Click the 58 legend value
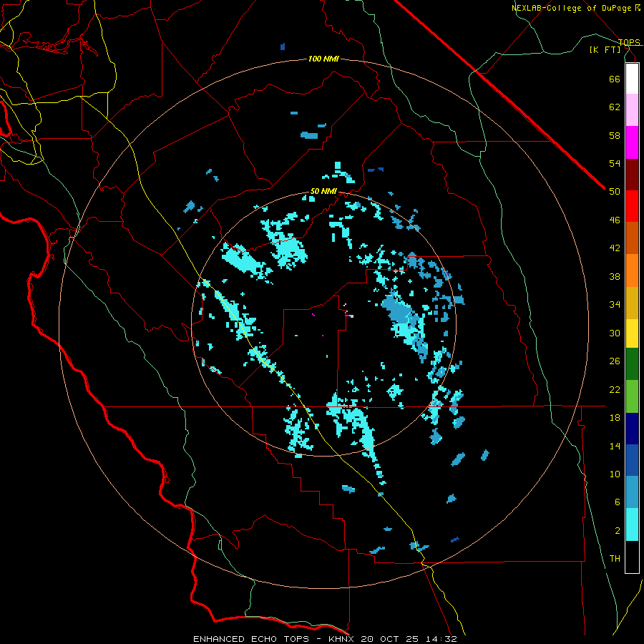 pos(615,135)
